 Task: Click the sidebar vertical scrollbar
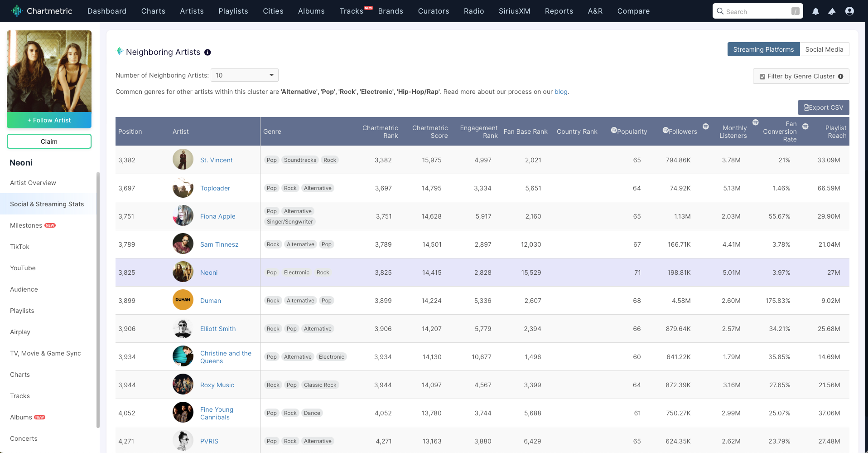click(98, 299)
